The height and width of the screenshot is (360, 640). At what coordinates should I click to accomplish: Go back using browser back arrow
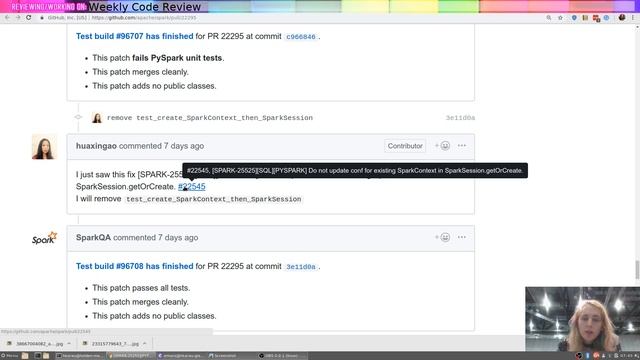[x=7, y=18]
